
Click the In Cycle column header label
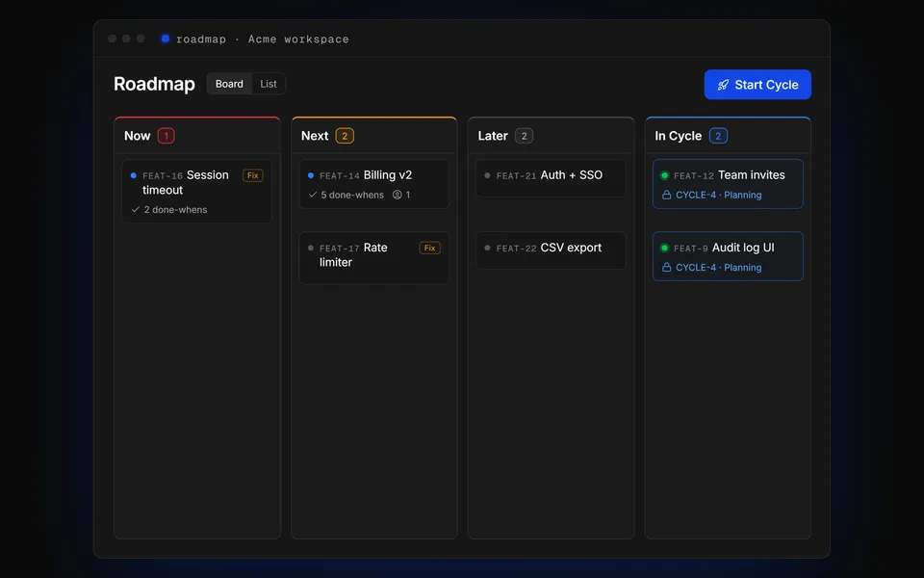(x=679, y=136)
